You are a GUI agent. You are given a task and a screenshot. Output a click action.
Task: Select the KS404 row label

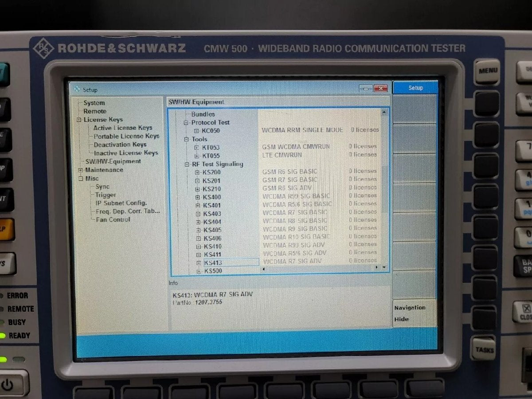coord(212,222)
